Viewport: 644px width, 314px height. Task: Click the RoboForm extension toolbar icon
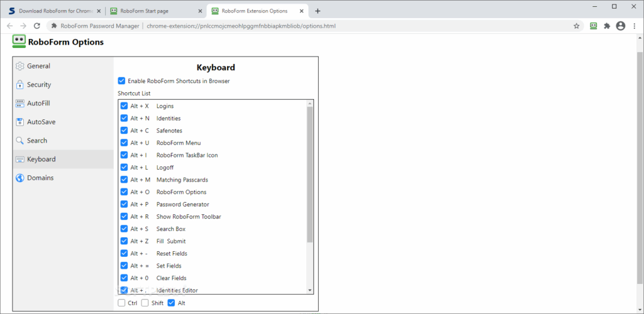(594, 26)
